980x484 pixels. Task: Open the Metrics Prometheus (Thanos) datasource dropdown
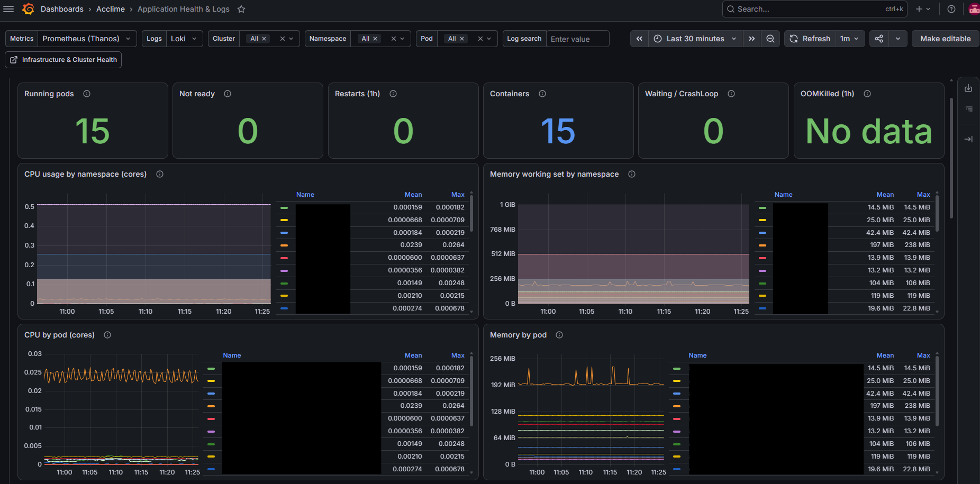[87, 39]
